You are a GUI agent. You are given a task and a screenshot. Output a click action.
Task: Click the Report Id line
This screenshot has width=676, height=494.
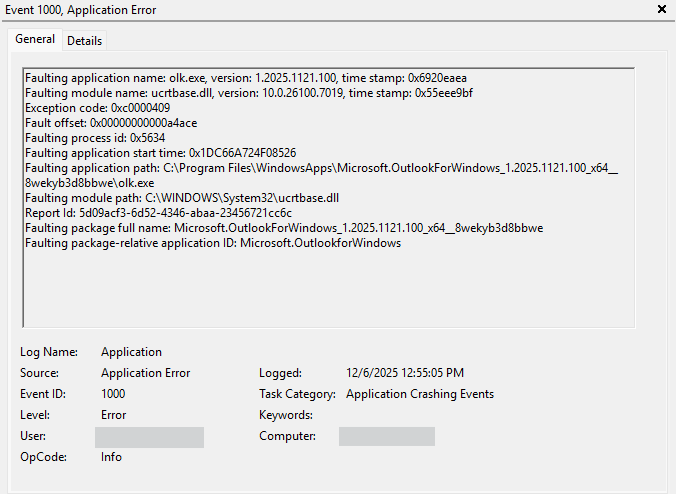(x=158, y=213)
